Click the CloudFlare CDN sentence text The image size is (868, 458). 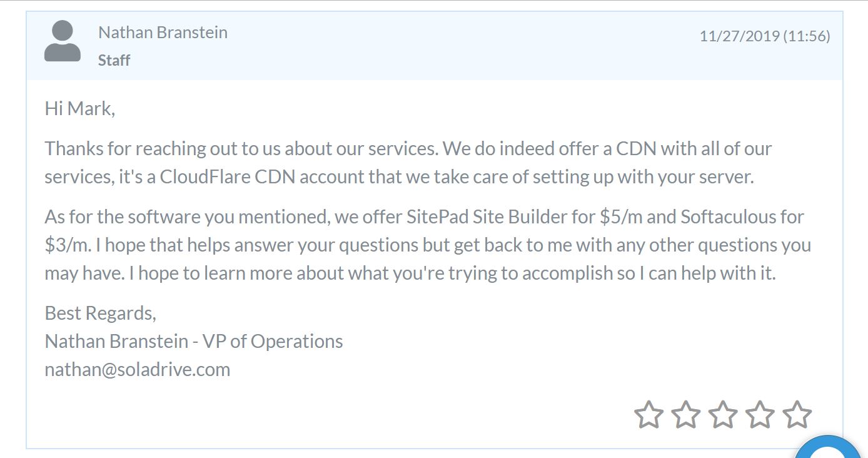pos(399,176)
